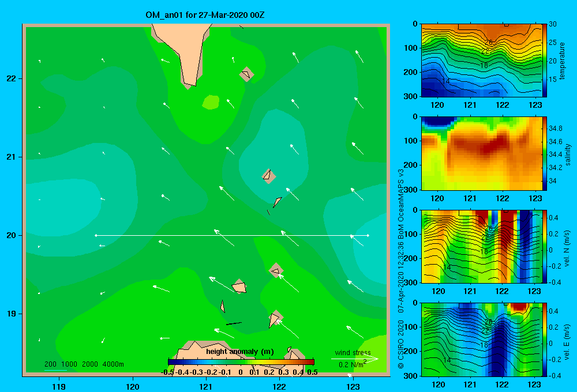The height and width of the screenshot is (392, 577).
Task: Click tick value 34.4 on salinity scale
Action: 556,154
